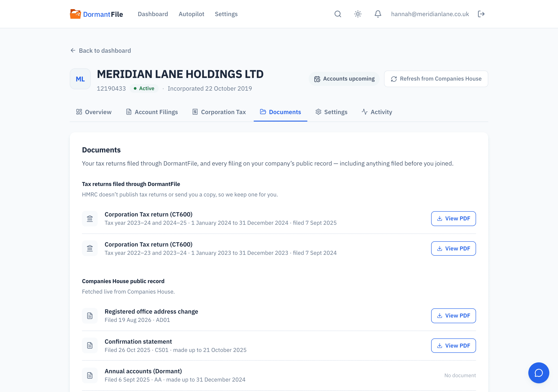This screenshot has height=392, width=558.
Task: Click download icon on AD01 View PDF button
Action: pyautogui.click(x=439, y=316)
